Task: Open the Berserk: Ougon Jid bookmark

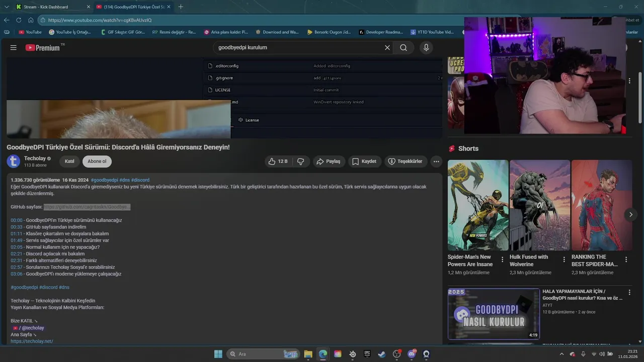Action: 329,32
